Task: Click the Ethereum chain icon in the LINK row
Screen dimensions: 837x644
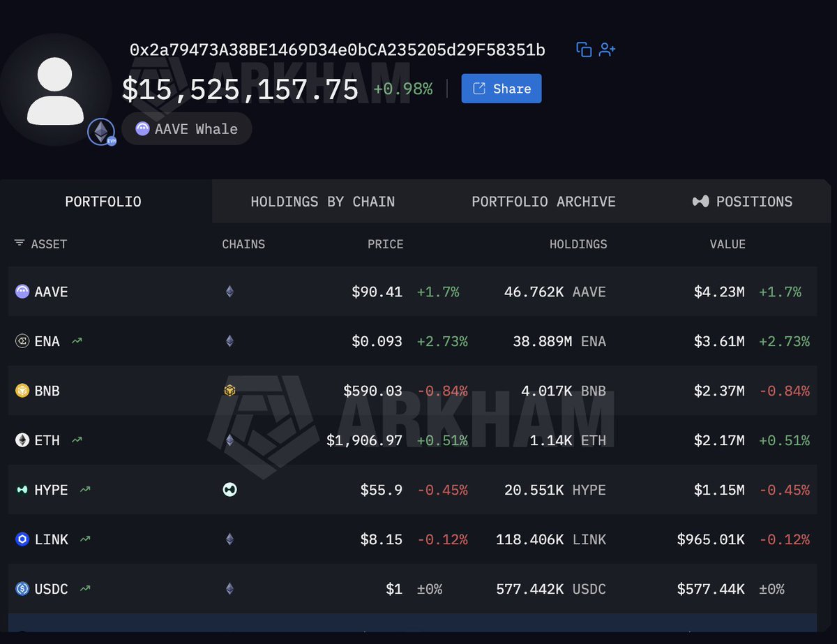Action: [229, 539]
